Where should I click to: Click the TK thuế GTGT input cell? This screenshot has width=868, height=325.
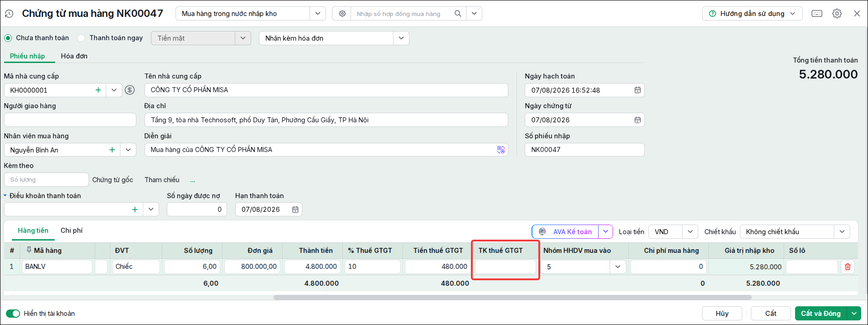point(506,267)
